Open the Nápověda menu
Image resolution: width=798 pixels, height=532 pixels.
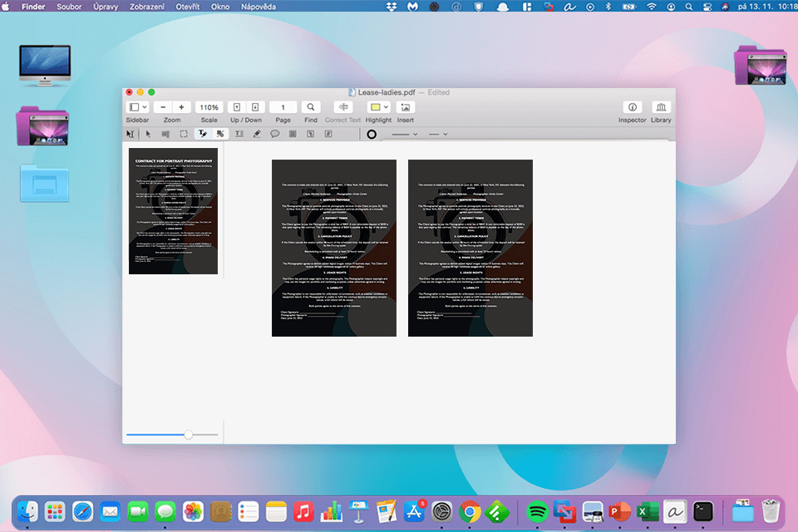tap(259, 7)
